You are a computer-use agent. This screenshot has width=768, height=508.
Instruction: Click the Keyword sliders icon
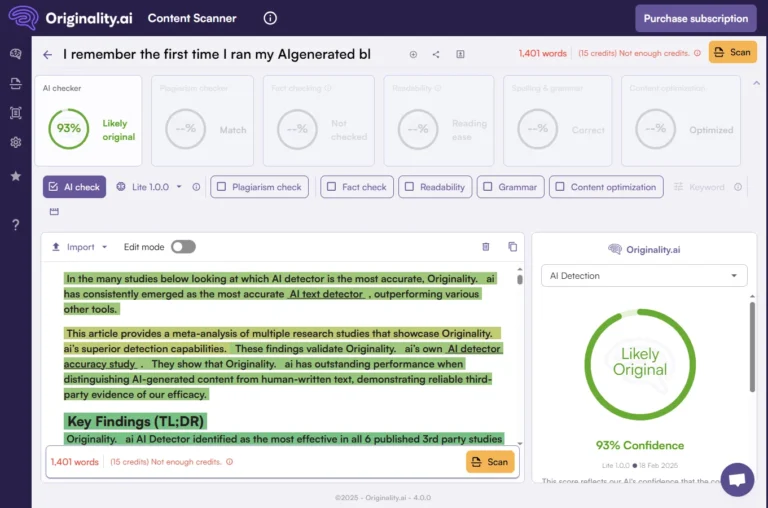click(678, 187)
